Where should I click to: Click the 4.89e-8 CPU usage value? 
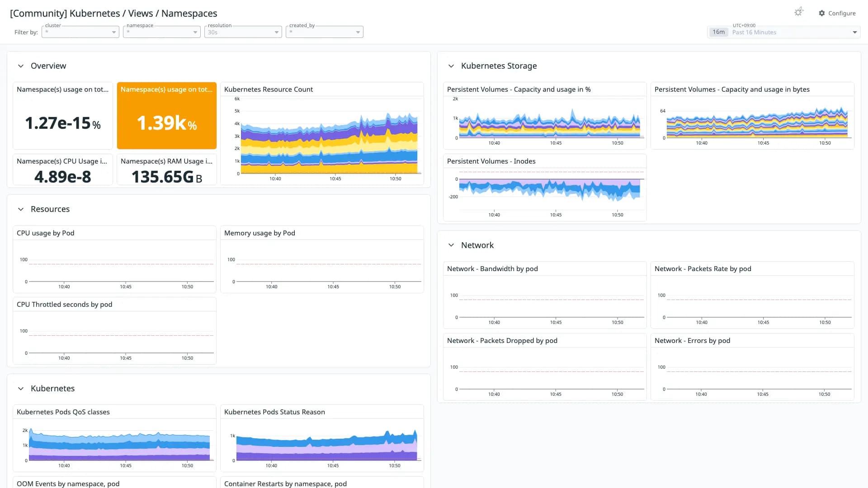[x=63, y=177]
